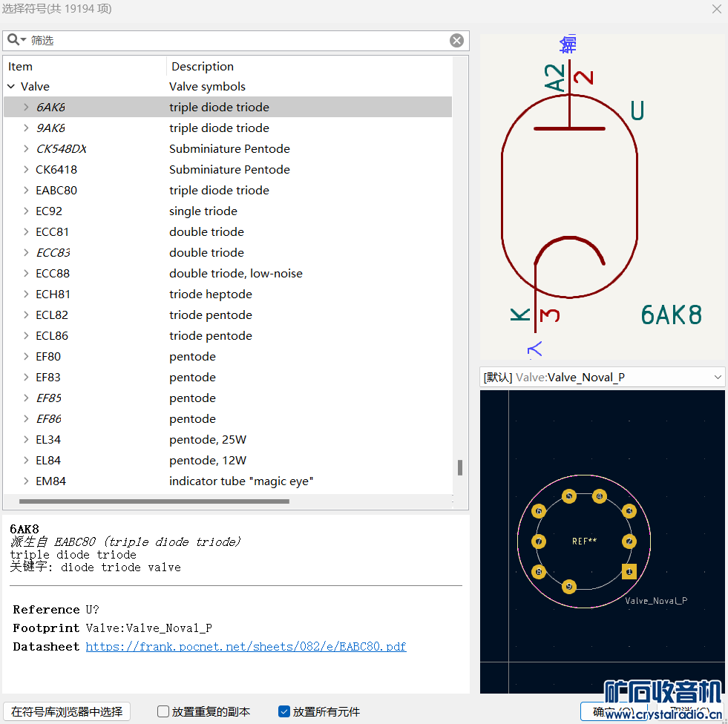Select ECC88 double triode, low-noise row
The width and height of the screenshot is (728, 724).
(x=228, y=274)
